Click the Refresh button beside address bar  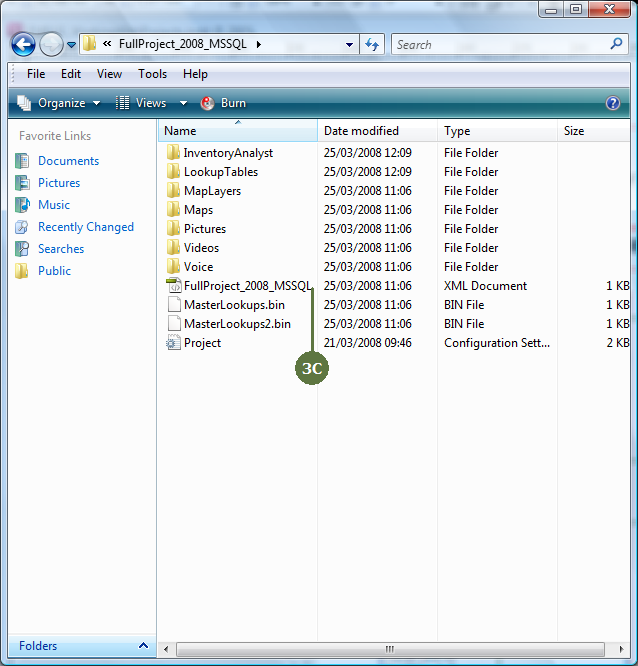372,45
